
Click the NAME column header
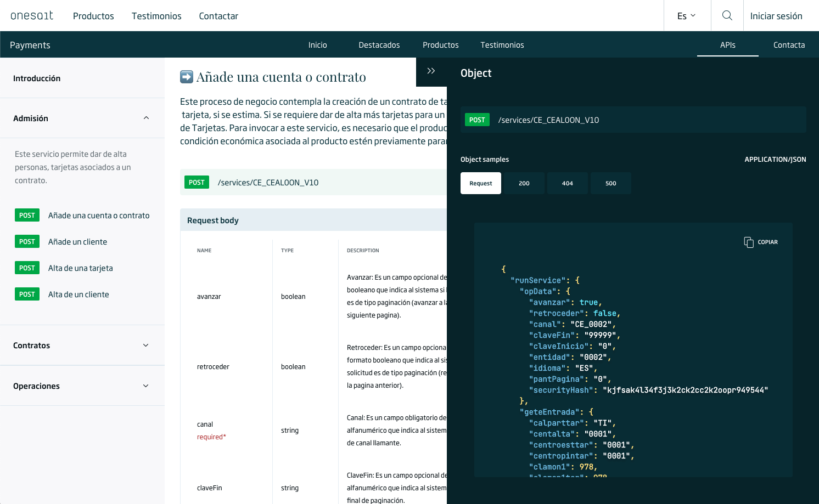[x=204, y=251]
